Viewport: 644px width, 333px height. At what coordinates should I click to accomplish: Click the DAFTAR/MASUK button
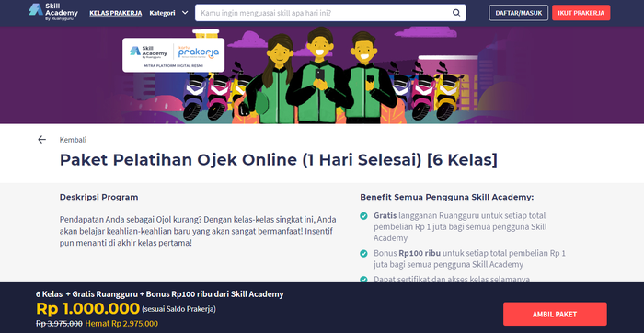point(518,13)
